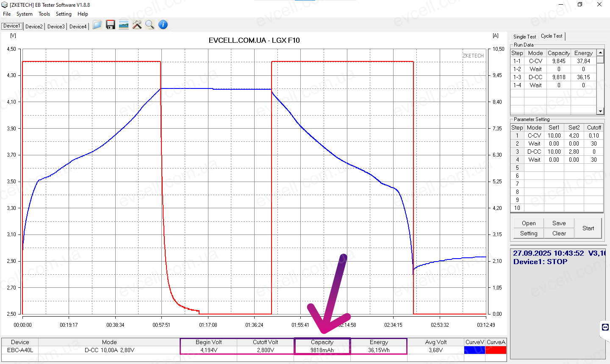Open the System menu
610x364 pixels.
coord(25,14)
